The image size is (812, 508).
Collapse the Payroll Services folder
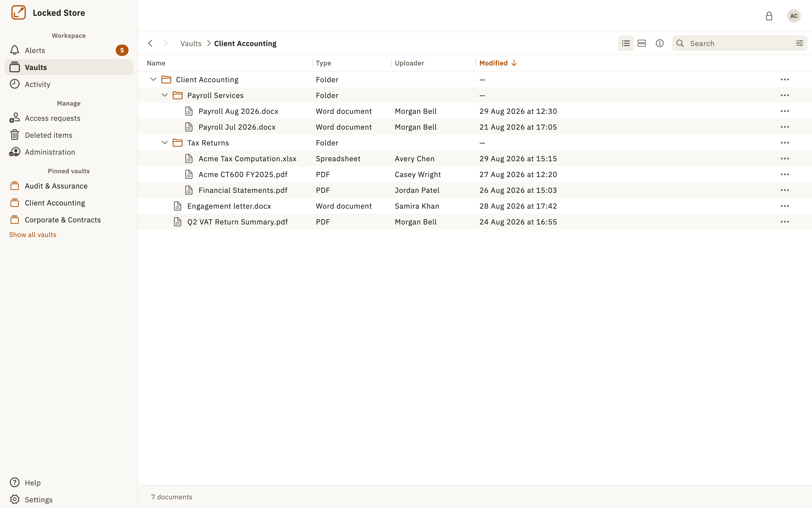pos(164,95)
